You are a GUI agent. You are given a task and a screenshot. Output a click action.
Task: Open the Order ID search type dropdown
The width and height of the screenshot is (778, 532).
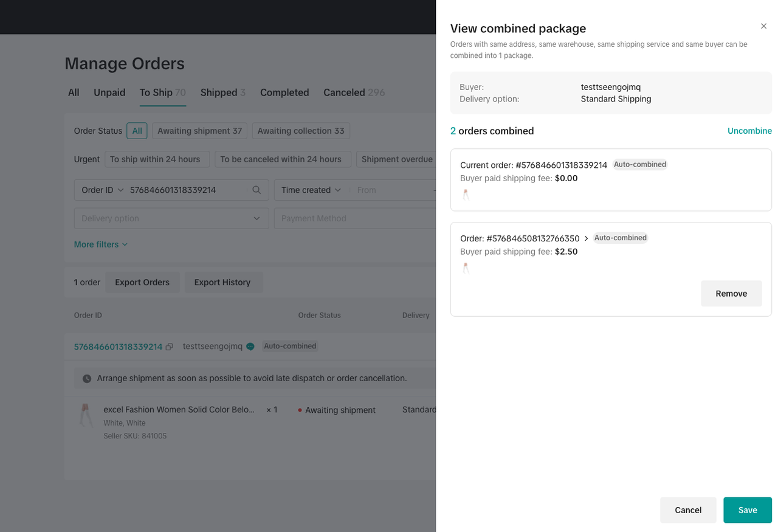(x=103, y=190)
